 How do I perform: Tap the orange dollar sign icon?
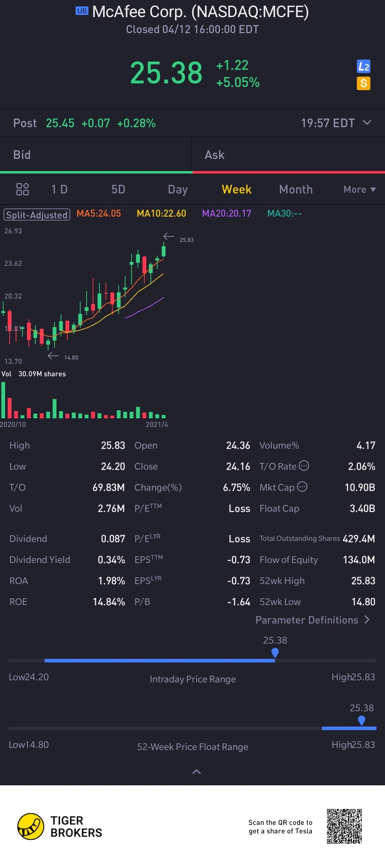click(x=364, y=83)
